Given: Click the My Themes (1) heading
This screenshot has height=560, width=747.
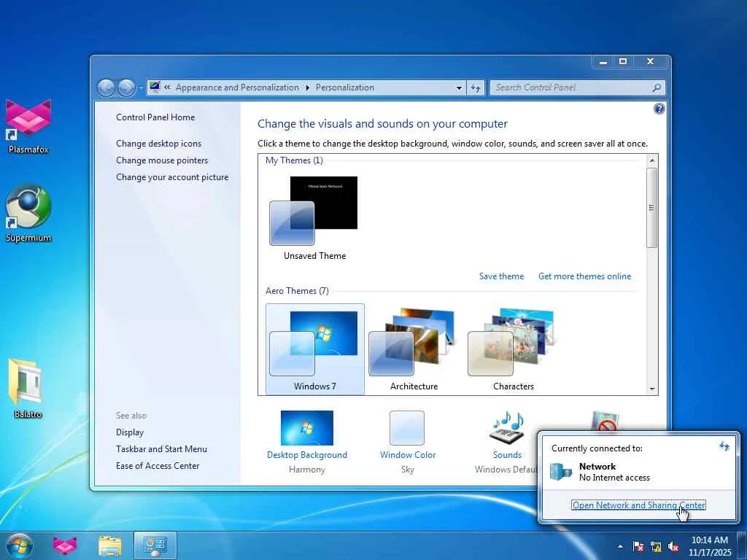Looking at the screenshot, I should pos(294,160).
